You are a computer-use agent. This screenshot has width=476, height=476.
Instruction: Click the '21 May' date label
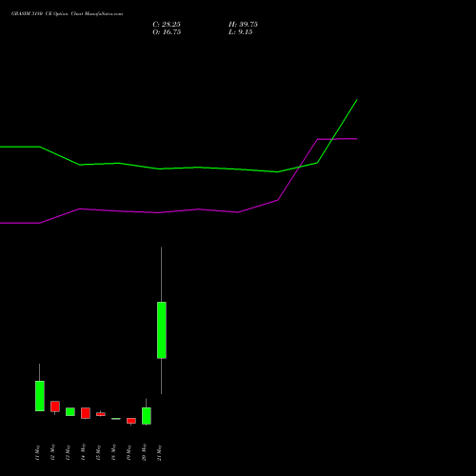[159, 452]
